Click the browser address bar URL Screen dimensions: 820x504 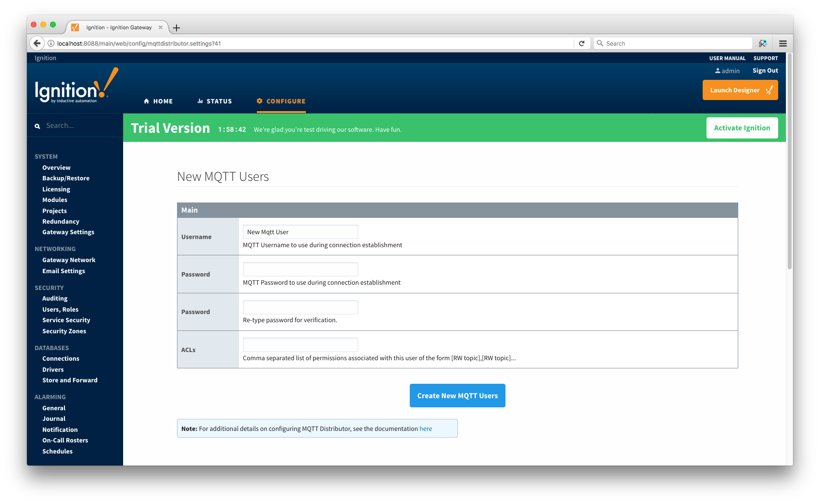coord(139,43)
